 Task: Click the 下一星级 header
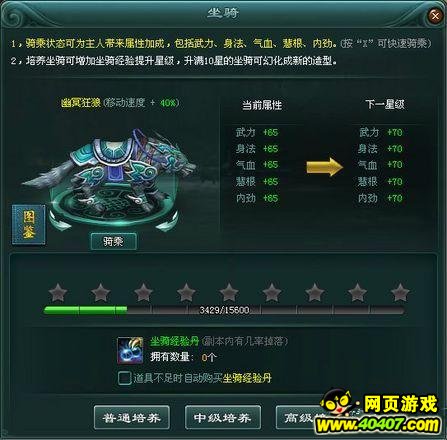[385, 104]
